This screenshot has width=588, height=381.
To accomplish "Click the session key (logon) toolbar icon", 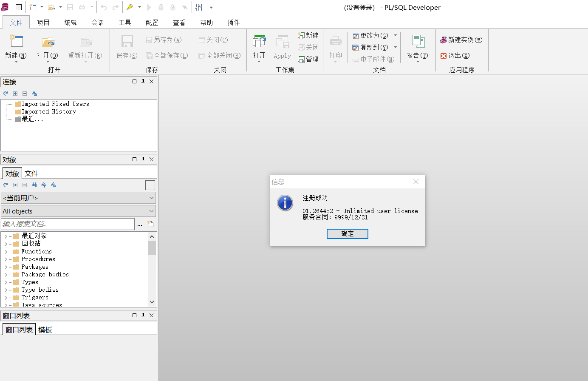I will tap(130, 7).
